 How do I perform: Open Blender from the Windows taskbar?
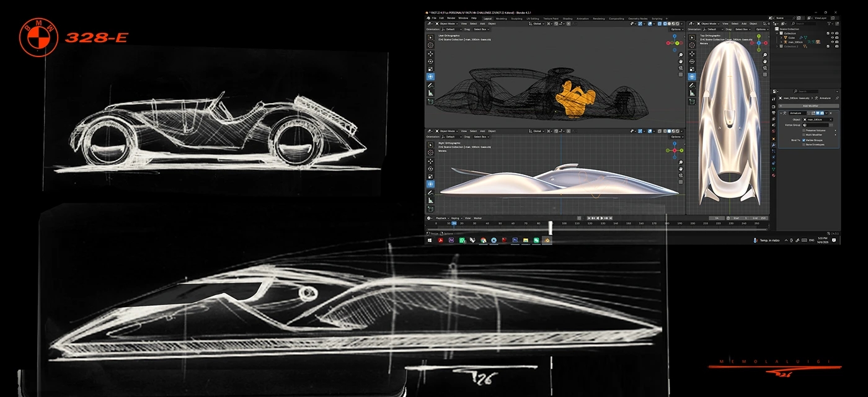coord(547,239)
